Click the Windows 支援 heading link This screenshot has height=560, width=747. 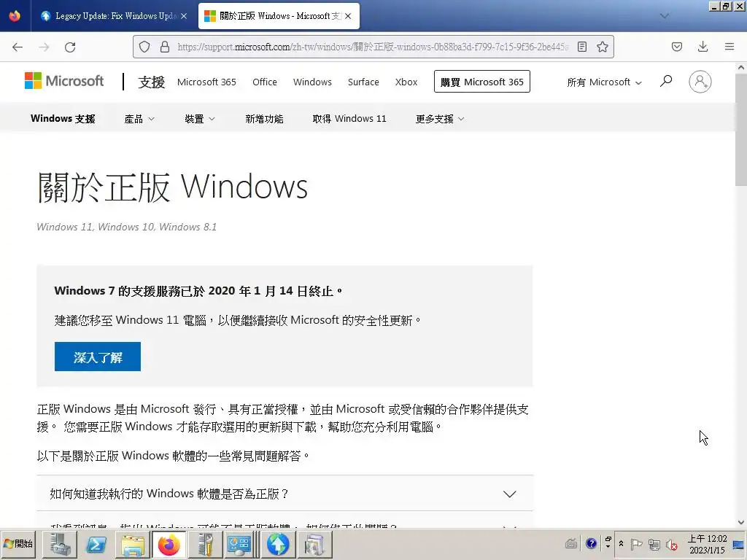click(63, 119)
